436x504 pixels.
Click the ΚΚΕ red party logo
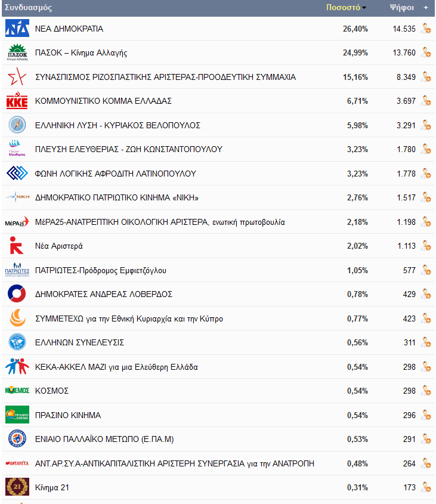[17, 101]
